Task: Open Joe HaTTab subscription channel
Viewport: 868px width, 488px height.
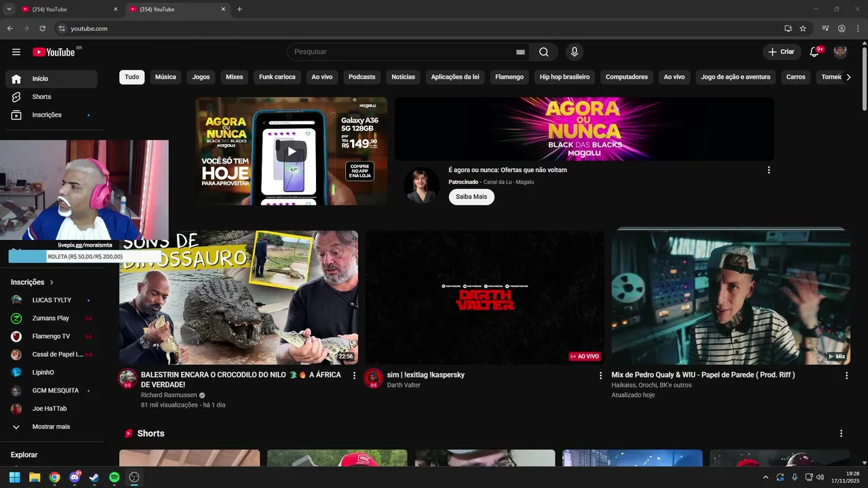Action: coord(52,409)
